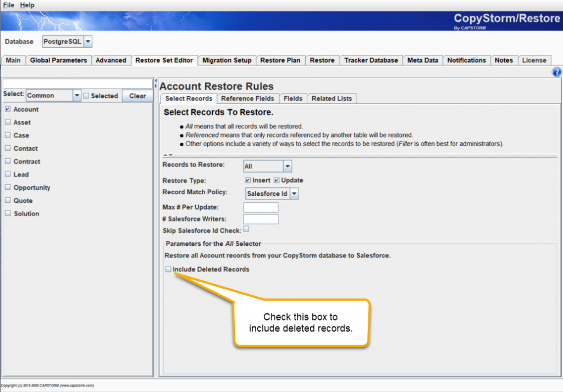
Task: Open the Tracker Database tab
Action: point(371,60)
